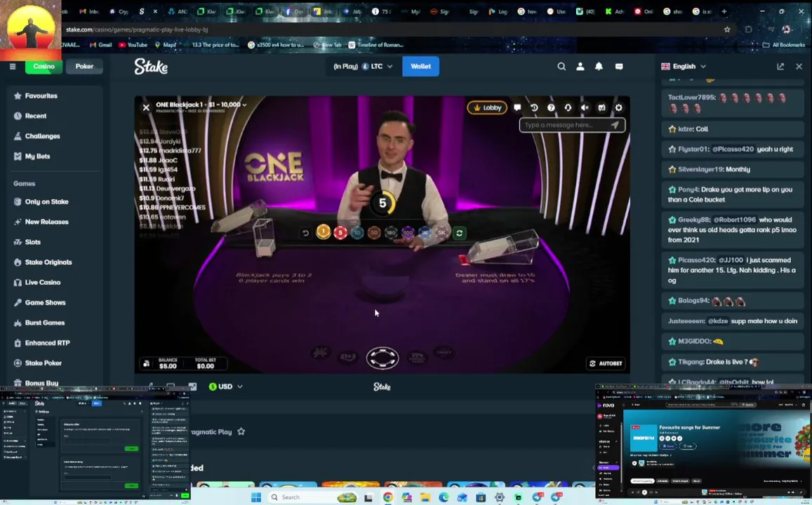This screenshot has width=812, height=505.
Task: Open My Bets in sidebar
Action: click(37, 156)
